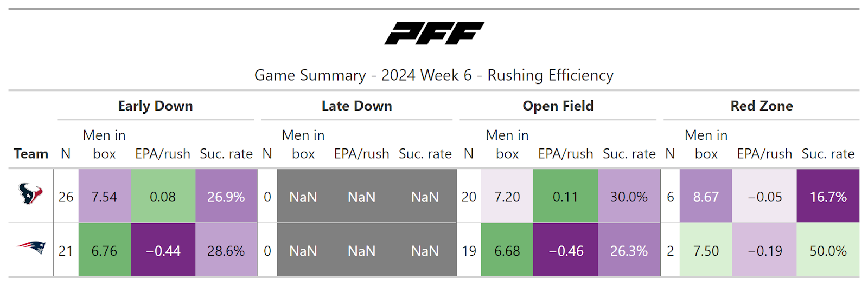Select the Open Field column group header
This screenshot has height=286, width=868.
click(x=558, y=106)
